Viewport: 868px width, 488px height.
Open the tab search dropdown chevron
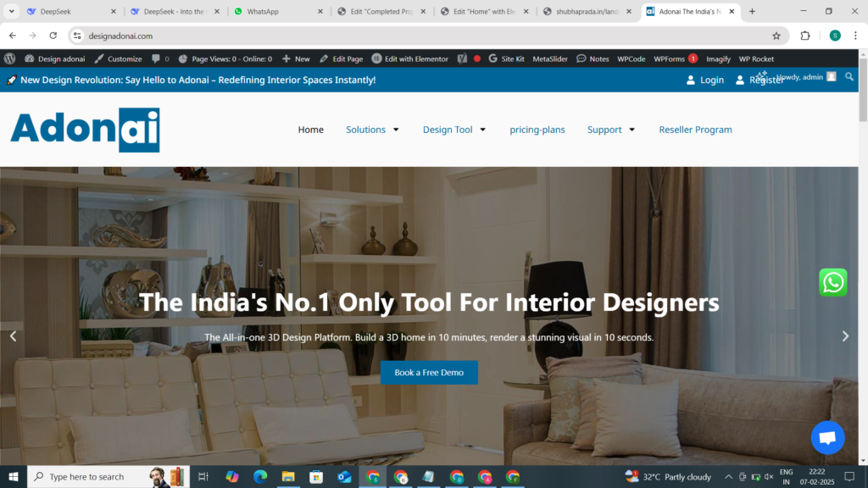(11, 11)
